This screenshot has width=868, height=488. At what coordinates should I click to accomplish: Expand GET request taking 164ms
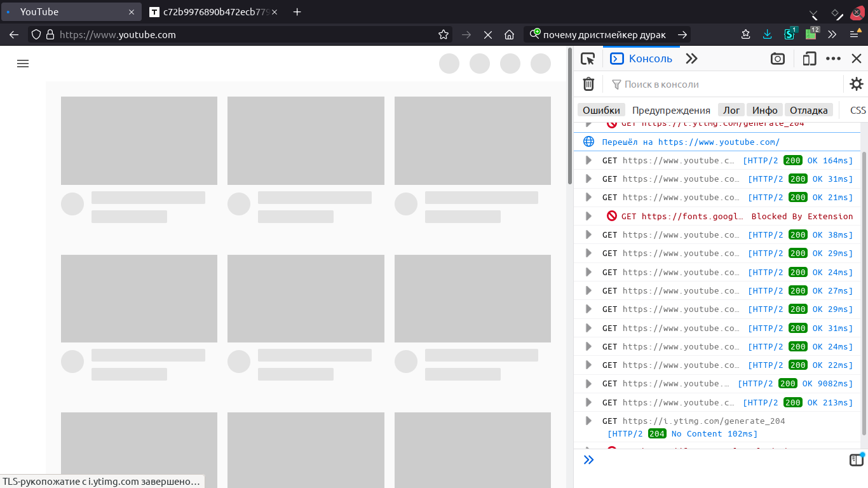(588, 160)
